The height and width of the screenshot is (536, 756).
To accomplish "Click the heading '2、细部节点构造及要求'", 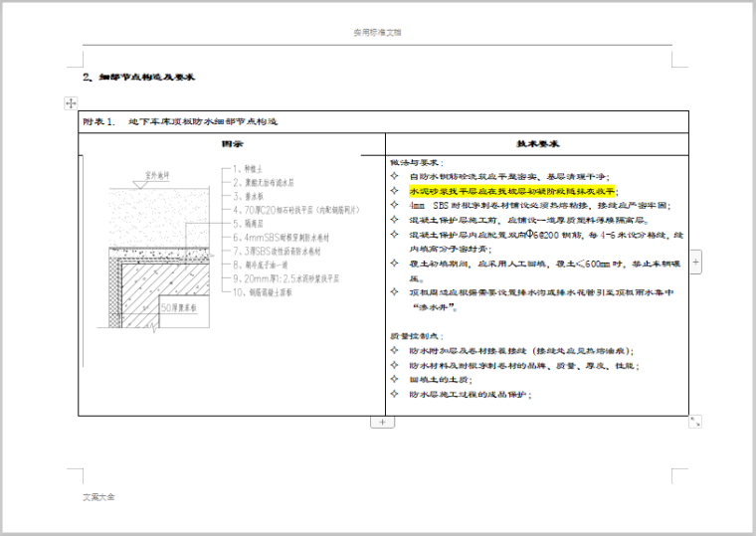I will 138,76.
